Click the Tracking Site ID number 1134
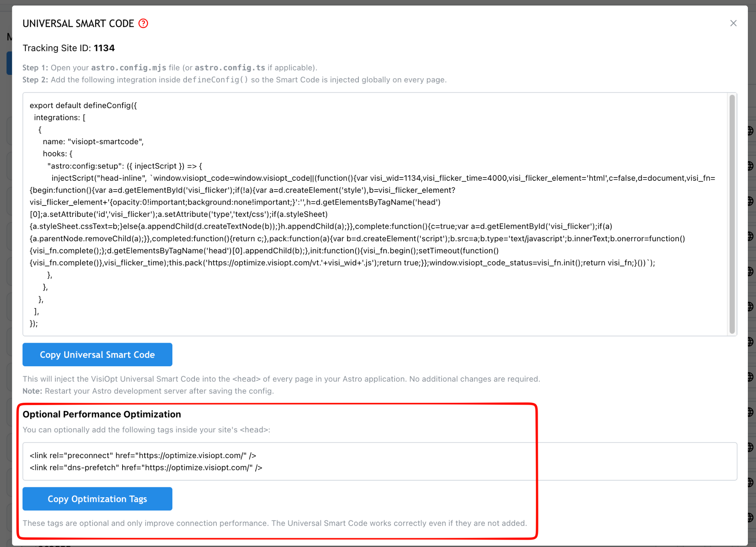Viewport: 756px width, 547px height. click(x=104, y=48)
